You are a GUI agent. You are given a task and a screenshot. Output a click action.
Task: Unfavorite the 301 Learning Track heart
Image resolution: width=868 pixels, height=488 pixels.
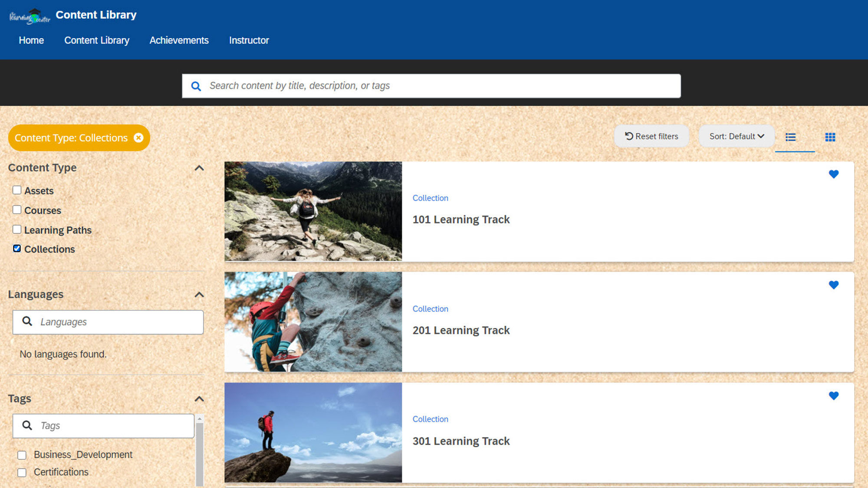834,396
